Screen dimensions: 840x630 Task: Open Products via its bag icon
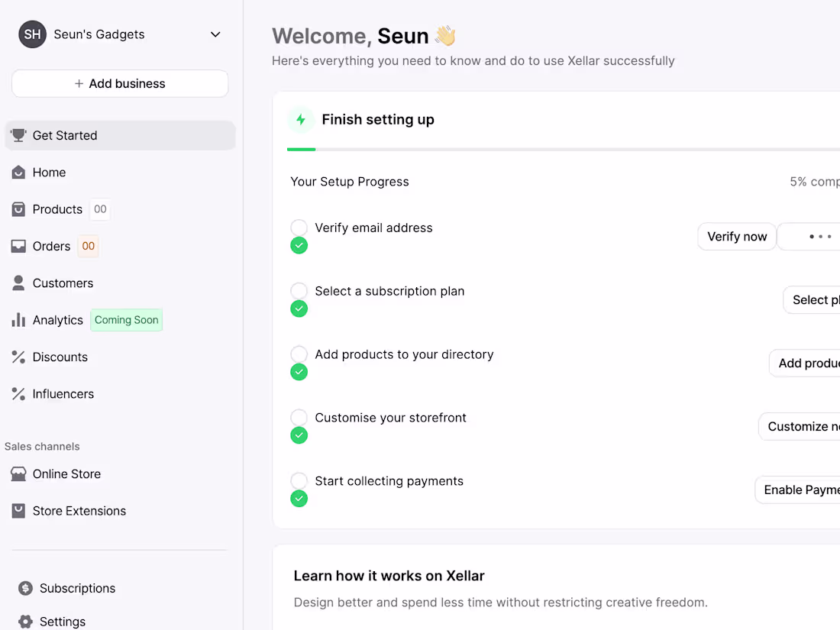18,209
